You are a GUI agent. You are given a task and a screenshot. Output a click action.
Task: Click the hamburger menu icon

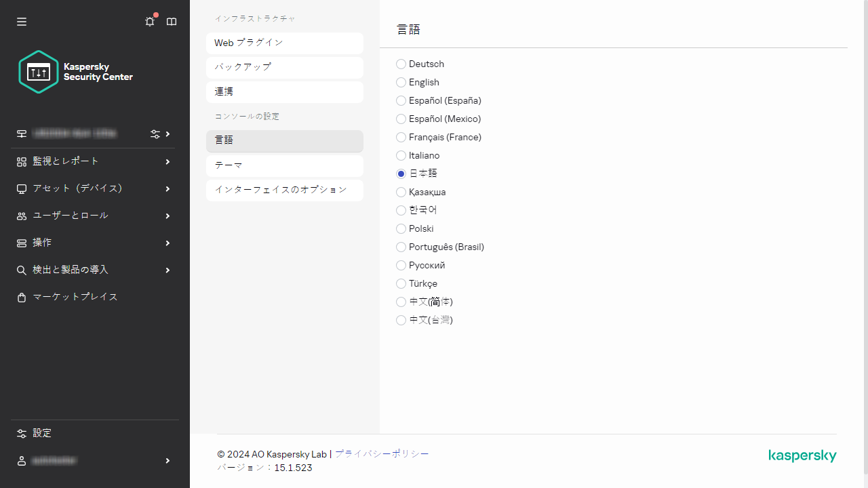(21, 21)
